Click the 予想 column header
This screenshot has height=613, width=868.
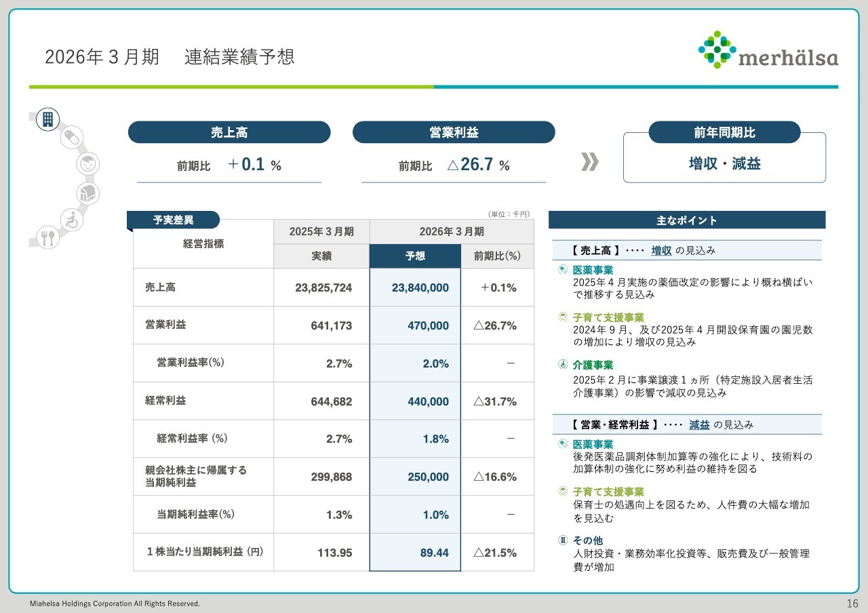pos(415,256)
